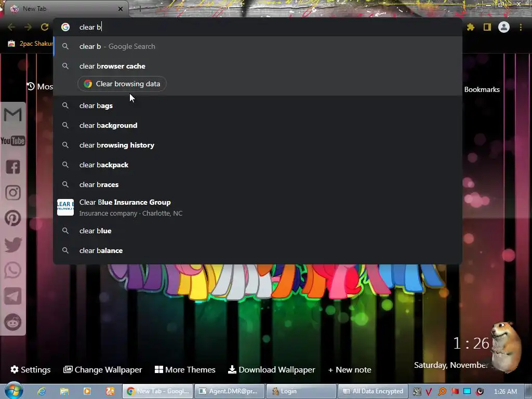Screen dimensions: 532x399
Task: Choose 'clear bags' suggestion
Action: click(258, 105)
